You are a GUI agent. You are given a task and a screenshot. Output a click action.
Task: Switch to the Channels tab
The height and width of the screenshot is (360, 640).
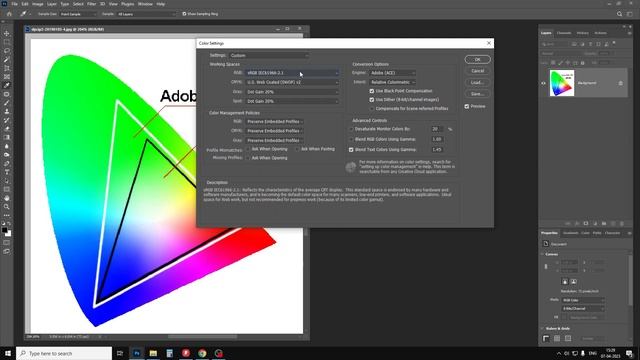click(x=564, y=33)
